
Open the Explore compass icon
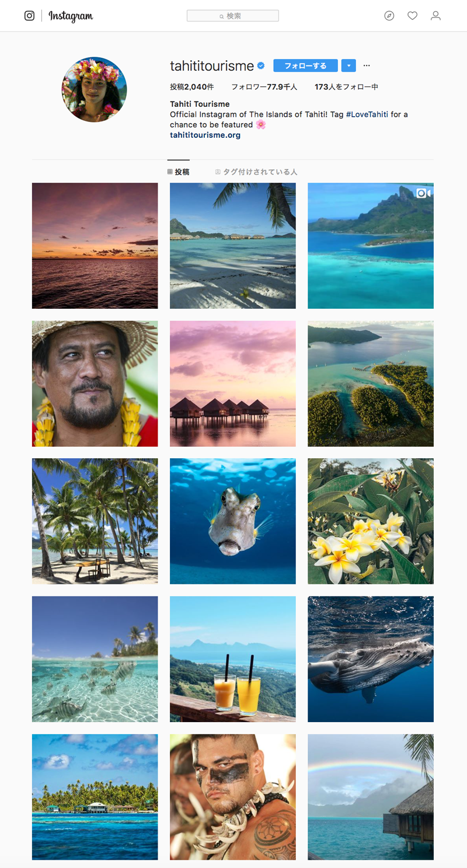(x=389, y=16)
